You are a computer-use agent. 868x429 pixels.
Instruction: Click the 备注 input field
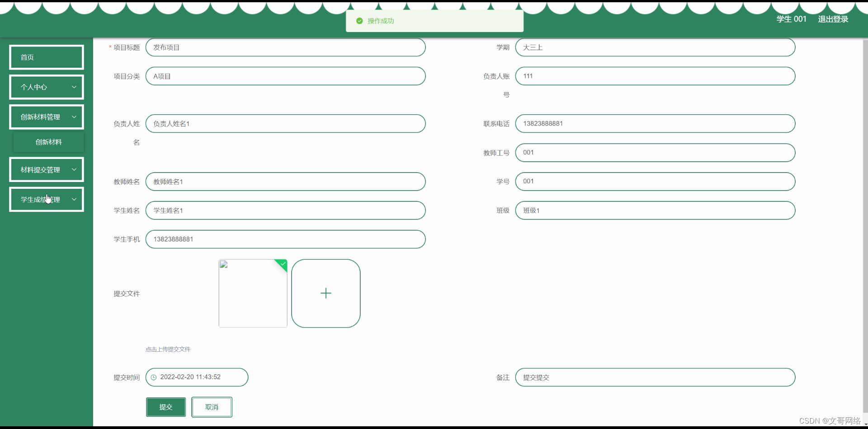[656, 378]
